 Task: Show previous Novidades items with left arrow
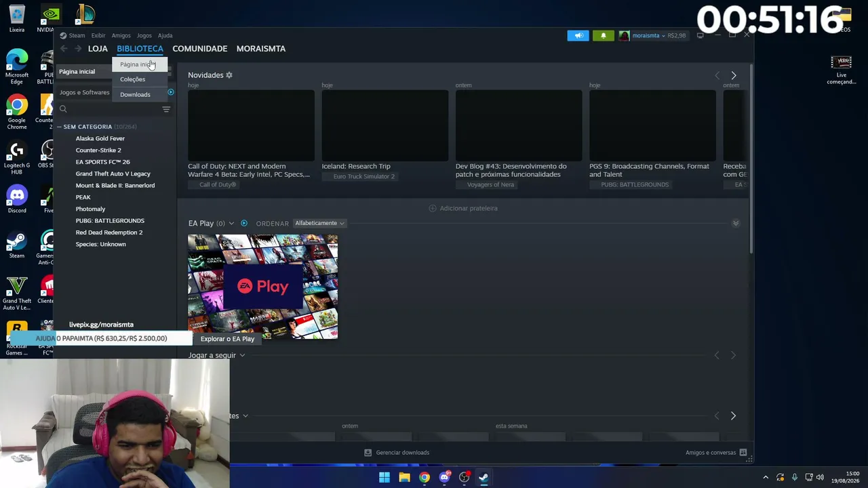click(717, 75)
